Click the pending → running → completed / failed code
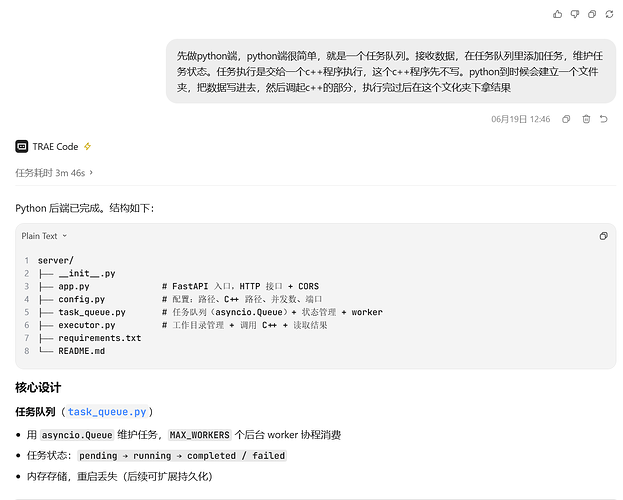Viewport: 623px width, 500px height. (x=182, y=456)
